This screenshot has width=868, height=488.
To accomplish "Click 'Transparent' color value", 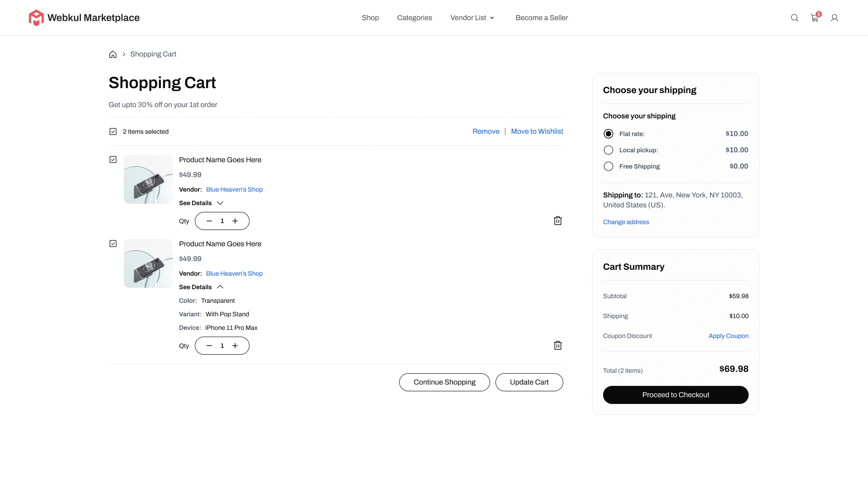I will coord(218,301).
